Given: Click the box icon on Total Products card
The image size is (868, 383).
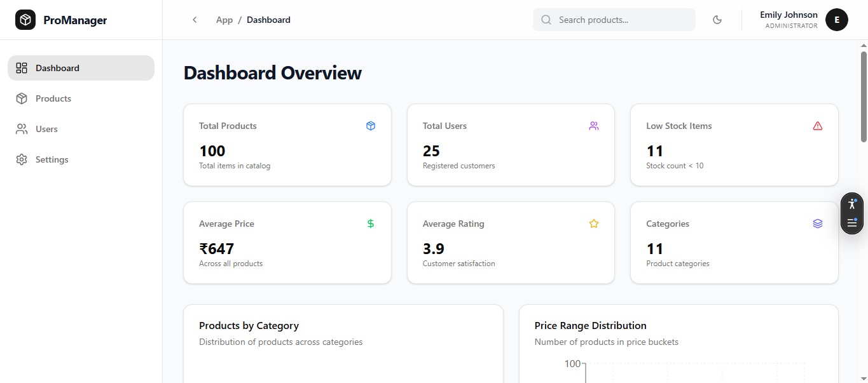Looking at the screenshot, I should click(371, 126).
